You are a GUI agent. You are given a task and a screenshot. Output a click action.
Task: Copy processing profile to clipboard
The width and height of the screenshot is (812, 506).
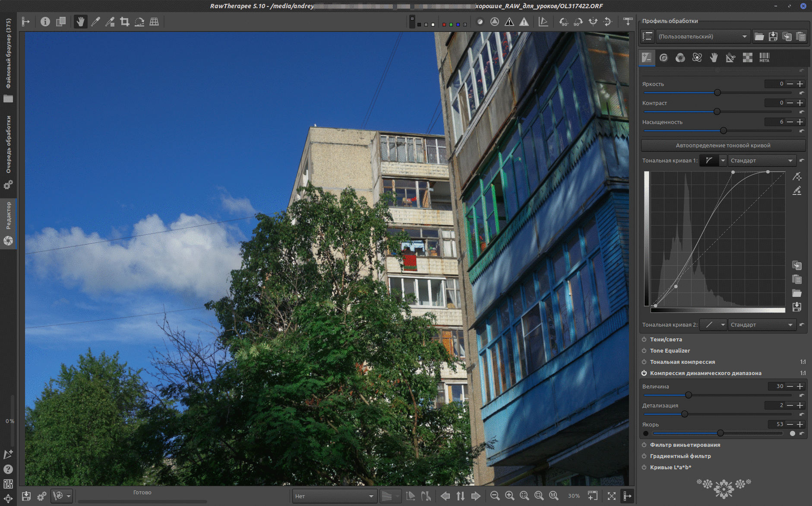coord(787,37)
